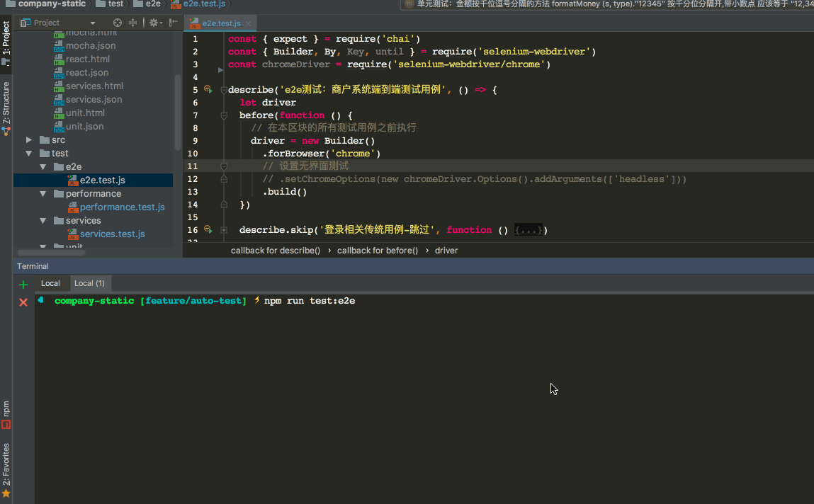This screenshot has height=504, width=814.
Task: Click the 'npm run test:e2e' terminal command
Action: click(310, 301)
